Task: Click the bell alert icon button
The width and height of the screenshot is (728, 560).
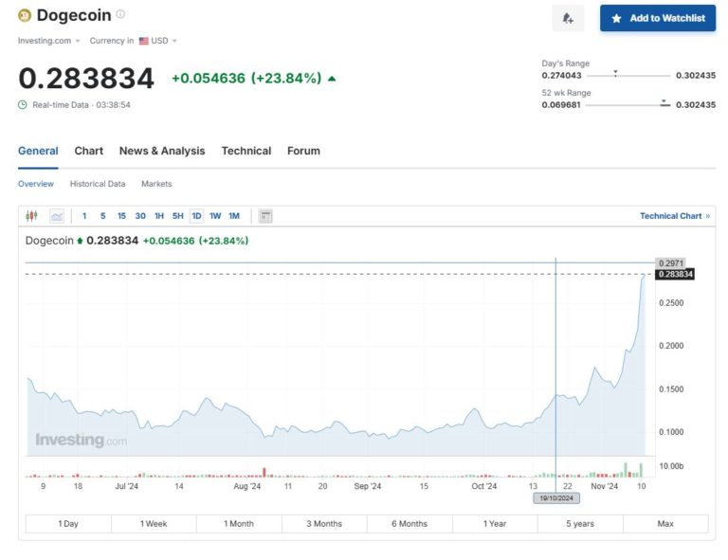Action: point(568,18)
